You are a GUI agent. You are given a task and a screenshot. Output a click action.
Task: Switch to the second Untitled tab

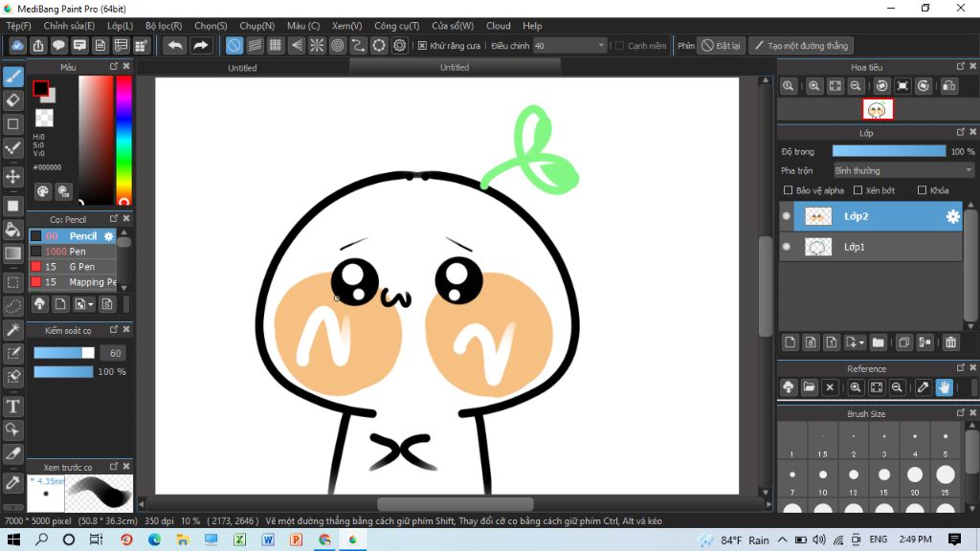click(x=455, y=68)
